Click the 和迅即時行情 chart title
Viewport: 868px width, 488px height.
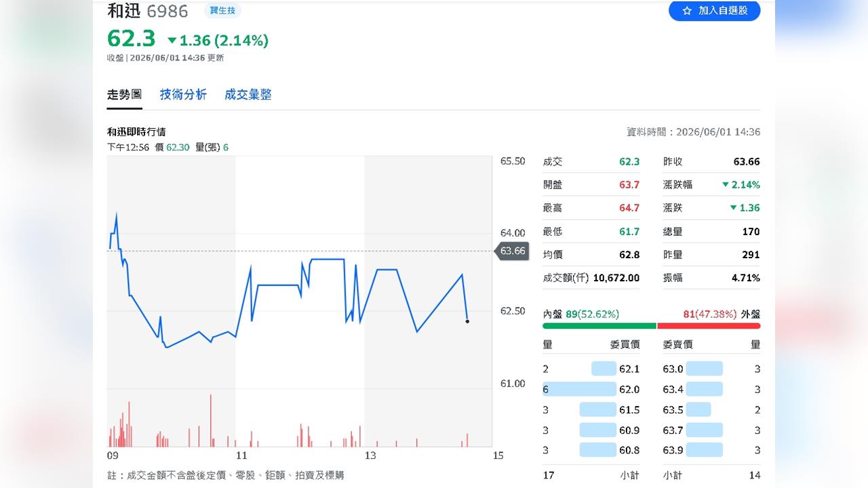click(x=136, y=131)
